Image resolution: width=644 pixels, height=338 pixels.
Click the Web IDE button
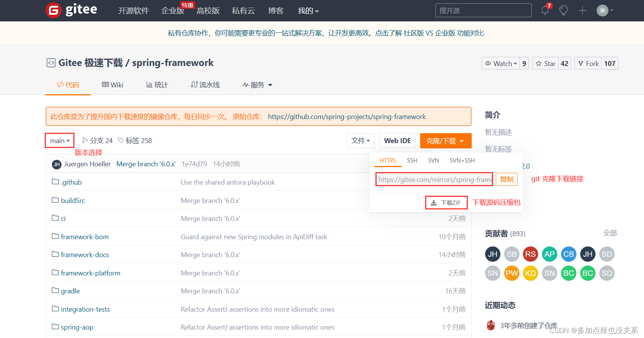tap(397, 141)
